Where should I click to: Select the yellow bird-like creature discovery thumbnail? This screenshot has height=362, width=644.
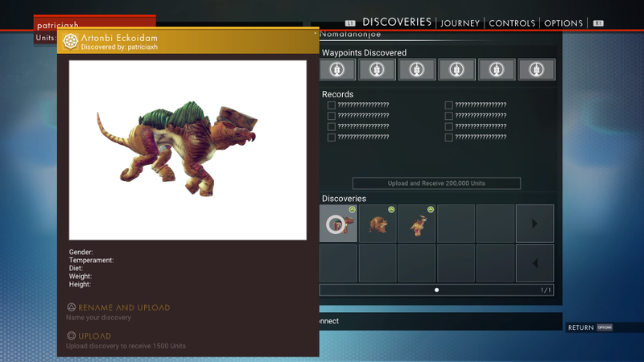point(417,224)
